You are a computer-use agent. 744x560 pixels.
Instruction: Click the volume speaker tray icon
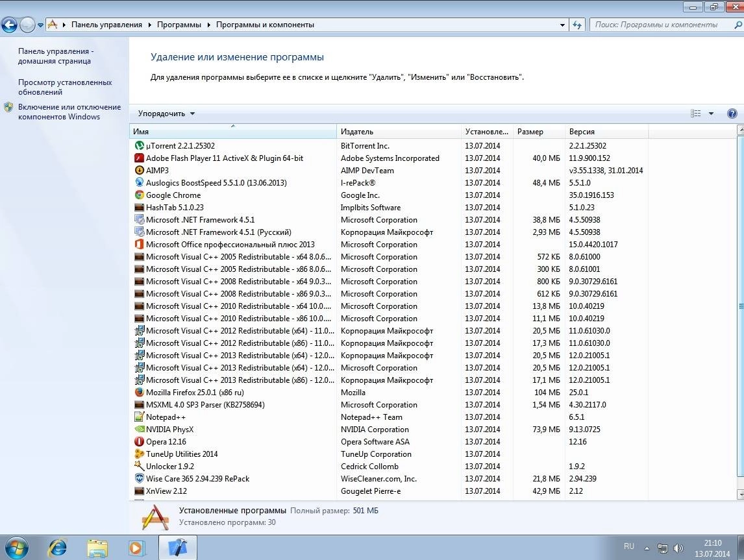coord(678,548)
